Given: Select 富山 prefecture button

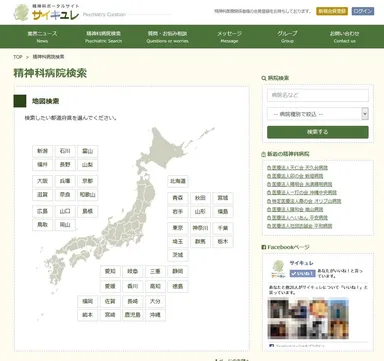Looking at the screenshot, I should pyautogui.click(x=88, y=151).
